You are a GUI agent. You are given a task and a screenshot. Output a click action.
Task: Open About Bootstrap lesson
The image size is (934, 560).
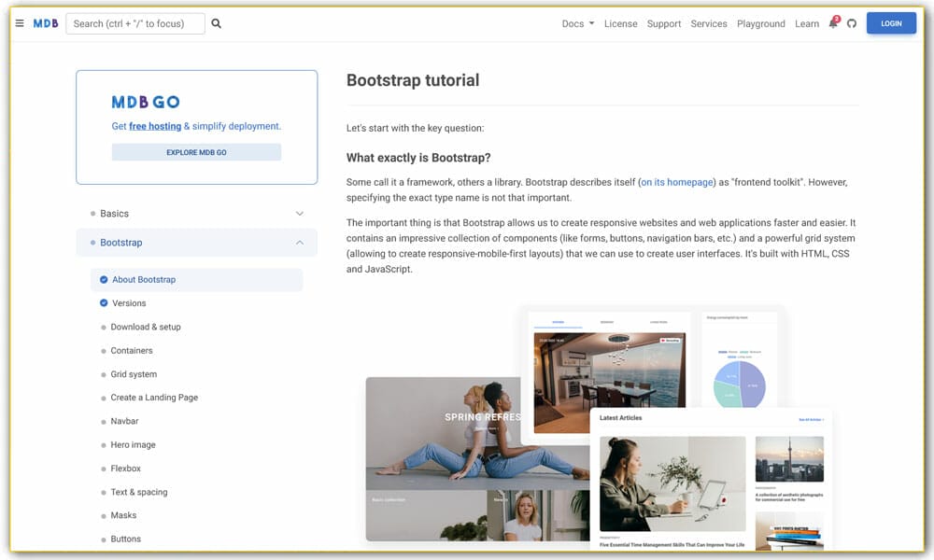click(196, 280)
